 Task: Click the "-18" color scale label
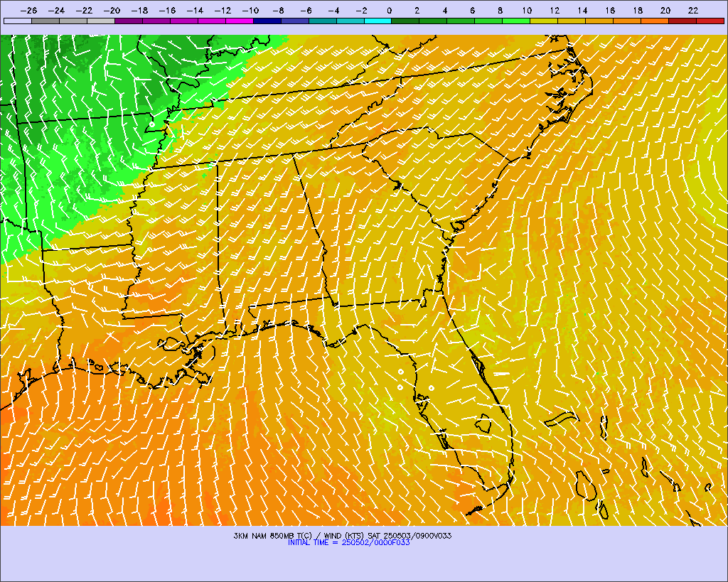(x=140, y=10)
